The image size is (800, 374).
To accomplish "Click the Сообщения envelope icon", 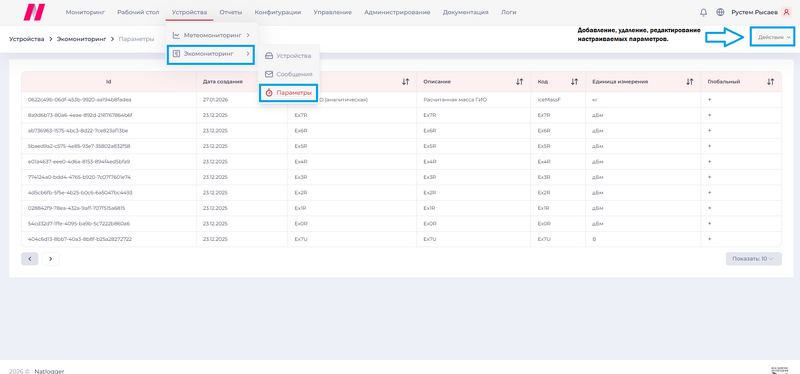I will [x=269, y=74].
